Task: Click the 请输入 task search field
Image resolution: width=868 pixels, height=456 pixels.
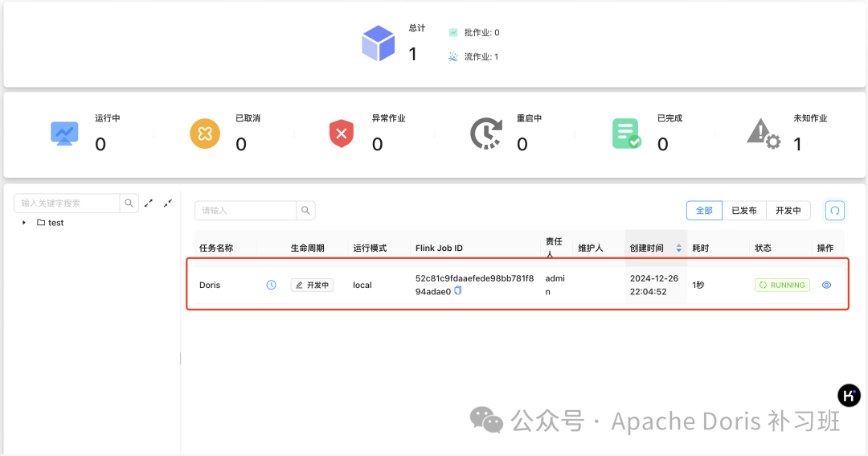Action: (245, 211)
